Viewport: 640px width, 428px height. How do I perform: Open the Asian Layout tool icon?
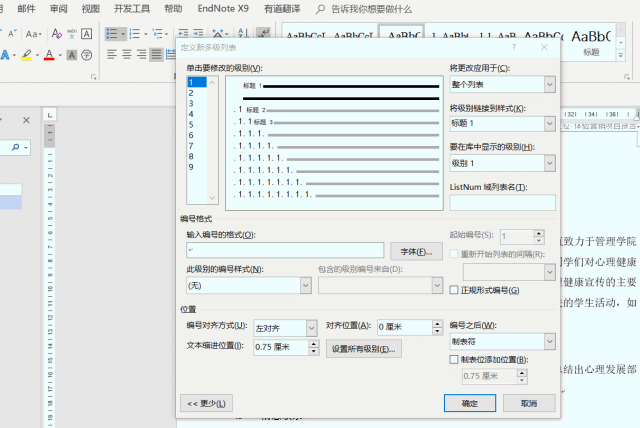pyautogui.click(x=218, y=33)
